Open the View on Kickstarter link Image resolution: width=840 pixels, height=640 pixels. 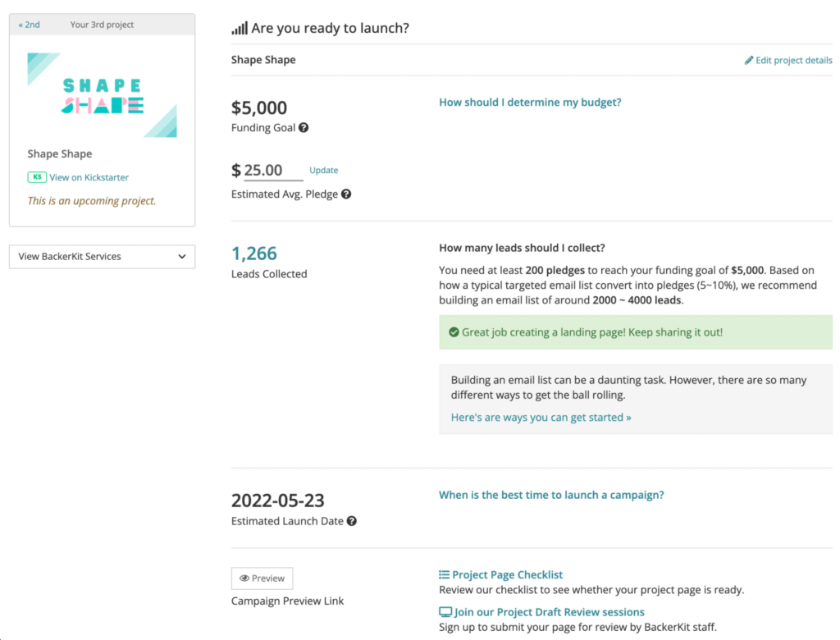[x=89, y=177]
